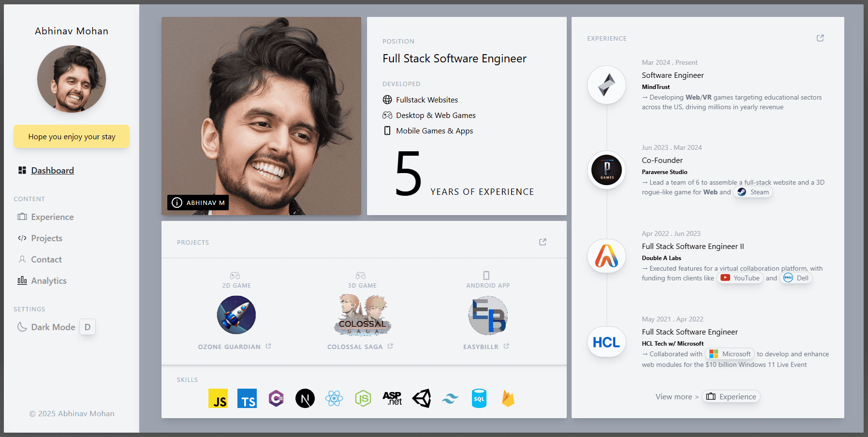This screenshot has height=437, width=868.
Task: Open the Dashboard menu item
Action: tap(52, 170)
